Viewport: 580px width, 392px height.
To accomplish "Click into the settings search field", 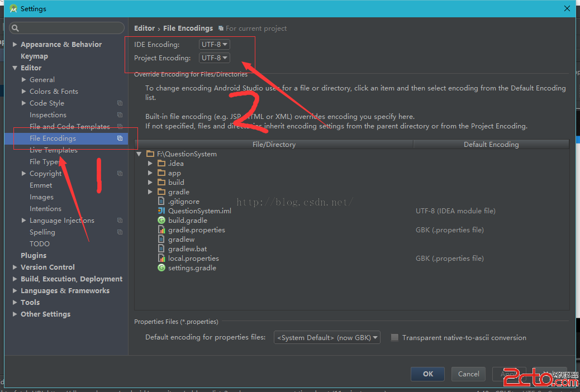I will pos(67,28).
